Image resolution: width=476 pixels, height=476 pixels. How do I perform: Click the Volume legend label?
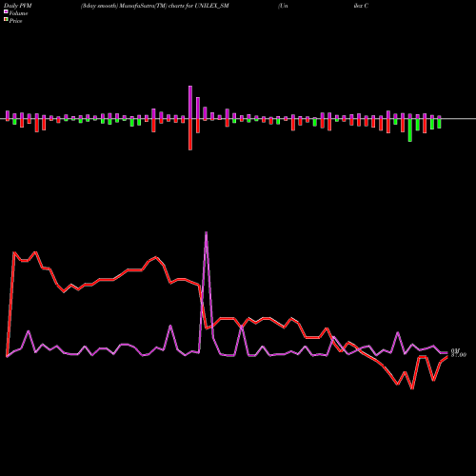click(x=18, y=13)
